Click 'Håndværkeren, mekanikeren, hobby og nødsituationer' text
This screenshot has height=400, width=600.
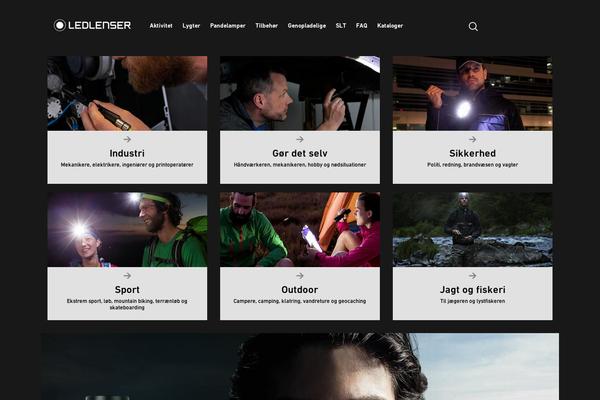point(300,165)
